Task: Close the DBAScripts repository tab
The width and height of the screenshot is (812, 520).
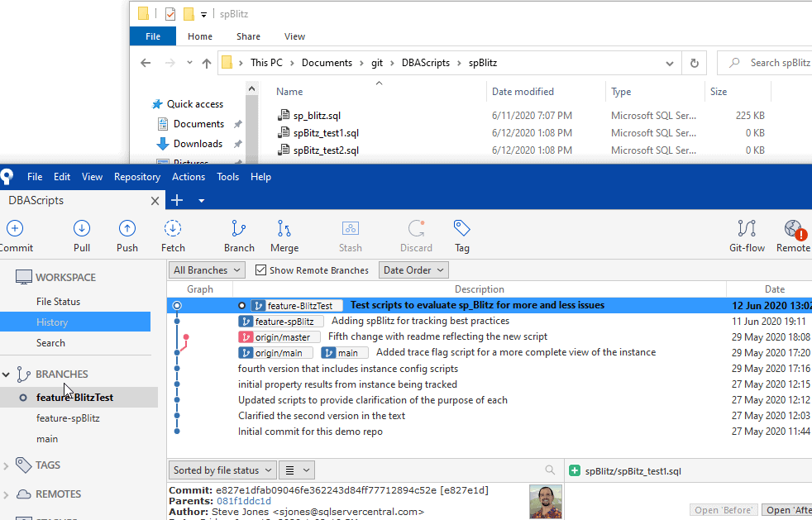Action: point(155,201)
